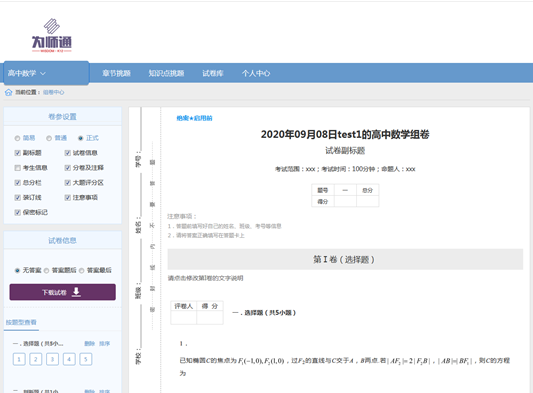Select the 简易 paper style radio
533x393 pixels.
[17, 138]
